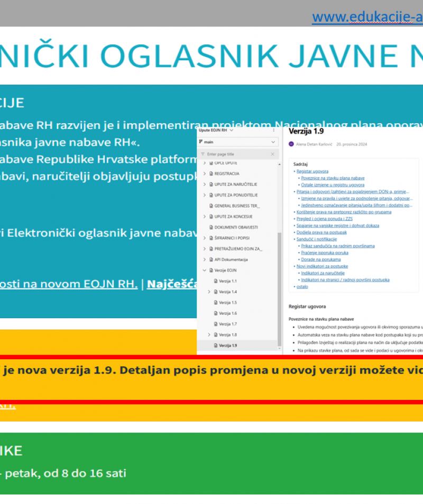The image size is (423, 504).
Task: Open the three-dots menu beside Upute EOJN RH
Action: [x=274, y=130]
